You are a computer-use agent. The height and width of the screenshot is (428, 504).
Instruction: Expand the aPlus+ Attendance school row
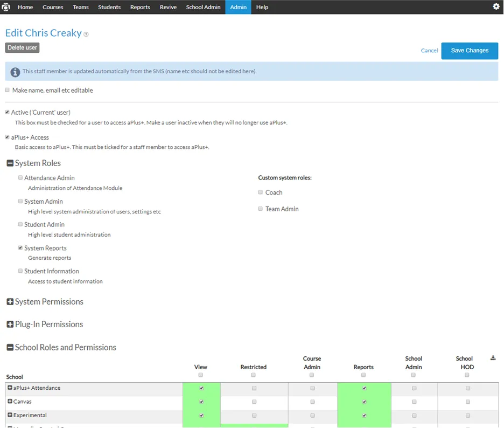(10, 388)
